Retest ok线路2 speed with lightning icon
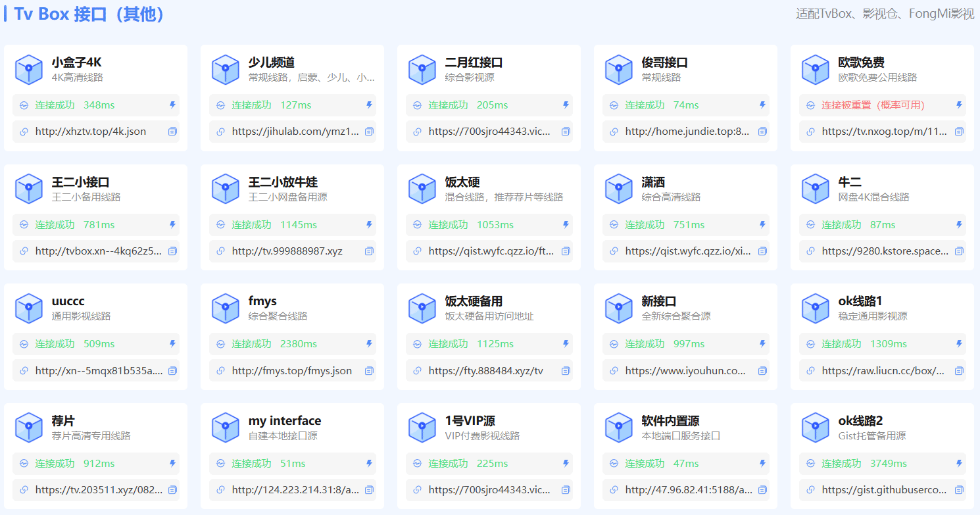The width and height of the screenshot is (980, 515). [960, 464]
